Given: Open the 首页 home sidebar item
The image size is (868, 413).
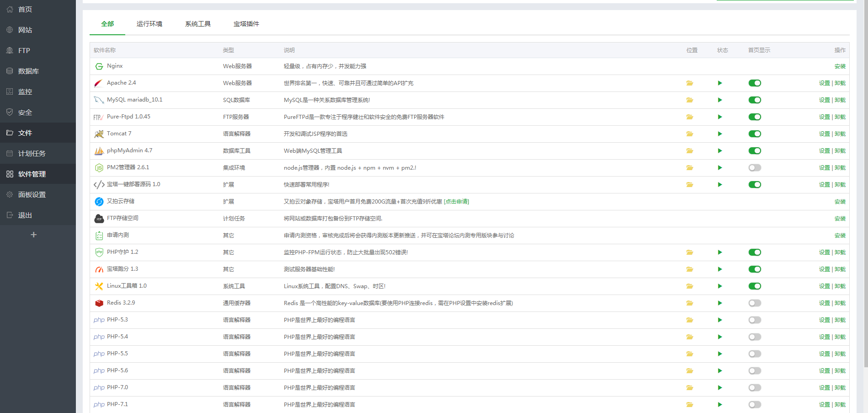Looking at the screenshot, I should (x=38, y=9).
